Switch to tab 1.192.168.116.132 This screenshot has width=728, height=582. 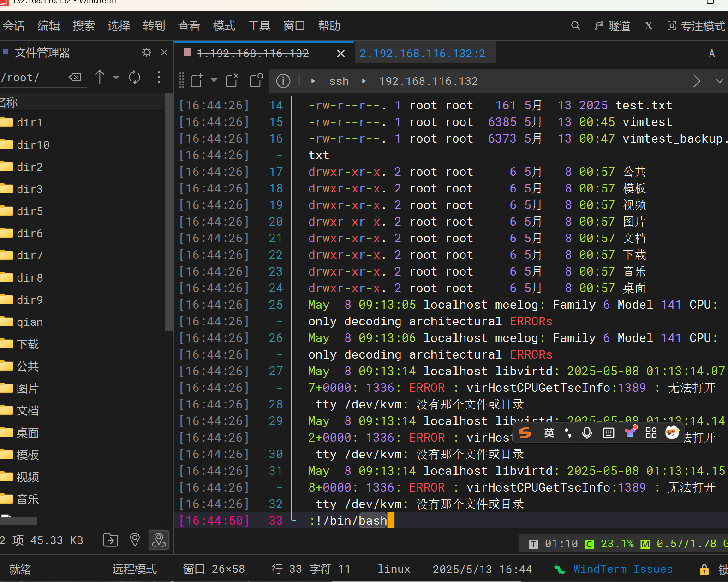coord(253,54)
